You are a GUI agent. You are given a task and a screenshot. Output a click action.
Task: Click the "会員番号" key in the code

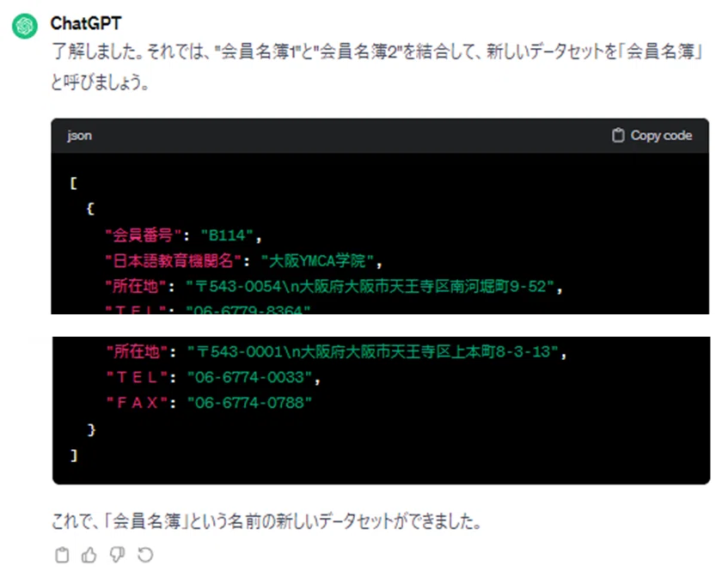[x=144, y=235]
